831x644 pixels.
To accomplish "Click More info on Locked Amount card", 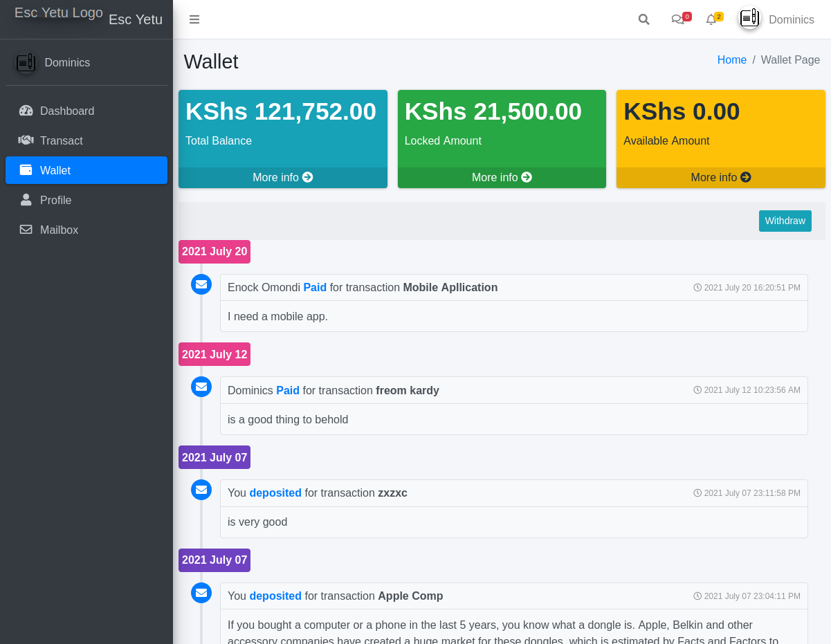I will coord(502,177).
